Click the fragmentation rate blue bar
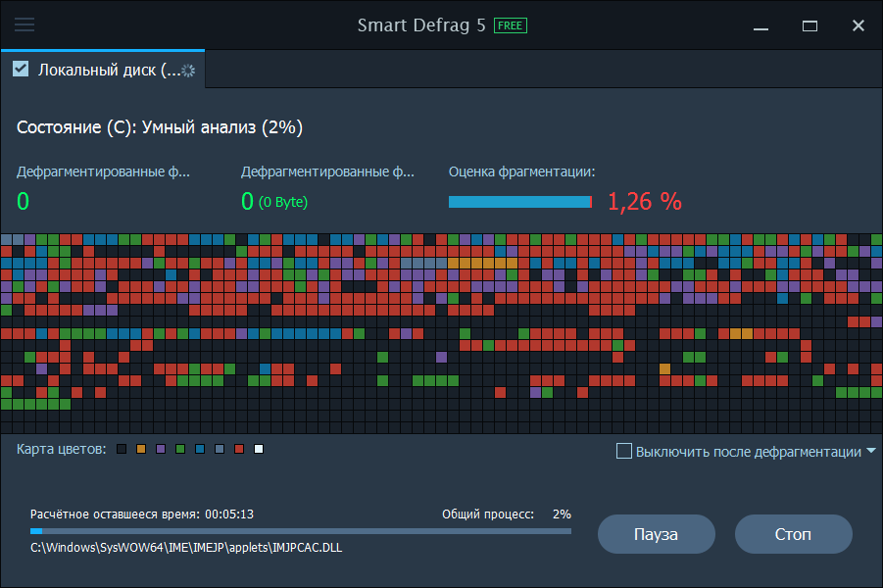This screenshot has height=588, width=883. click(520, 202)
